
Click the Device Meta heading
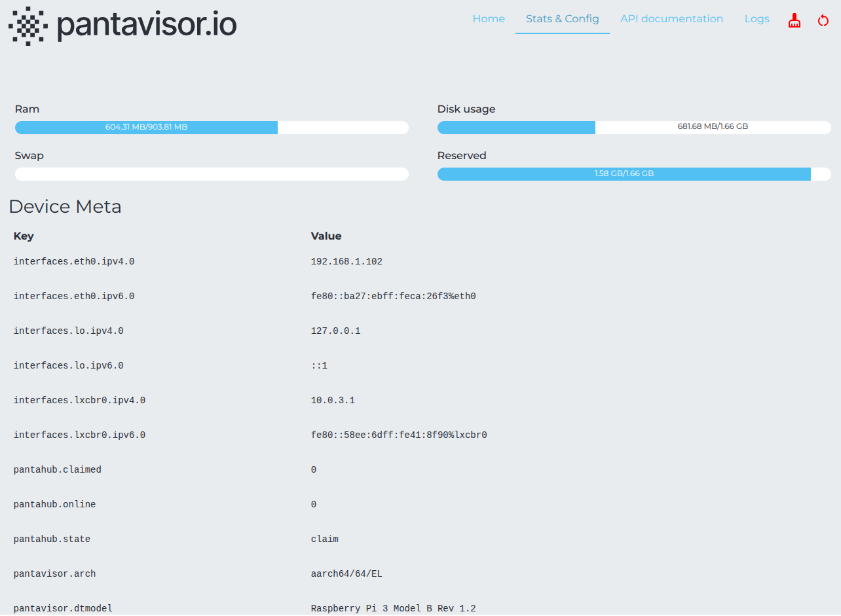coord(65,206)
